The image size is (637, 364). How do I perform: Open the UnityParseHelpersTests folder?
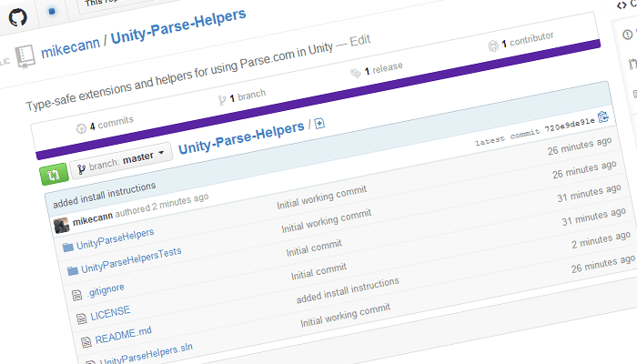pos(131,266)
